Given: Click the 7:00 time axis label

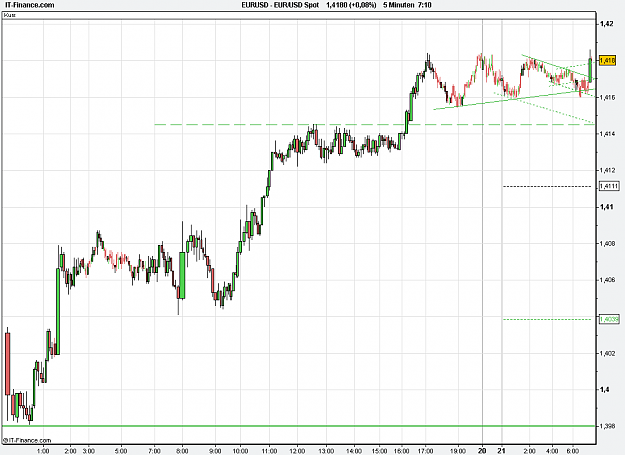Looking at the screenshot, I should pyautogui.click(x=154, y=451).
